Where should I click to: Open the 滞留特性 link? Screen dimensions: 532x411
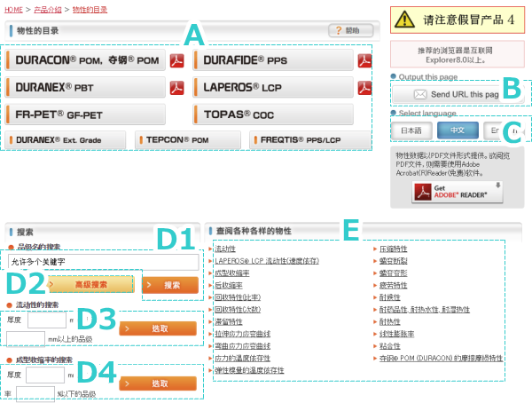(229, 321)
